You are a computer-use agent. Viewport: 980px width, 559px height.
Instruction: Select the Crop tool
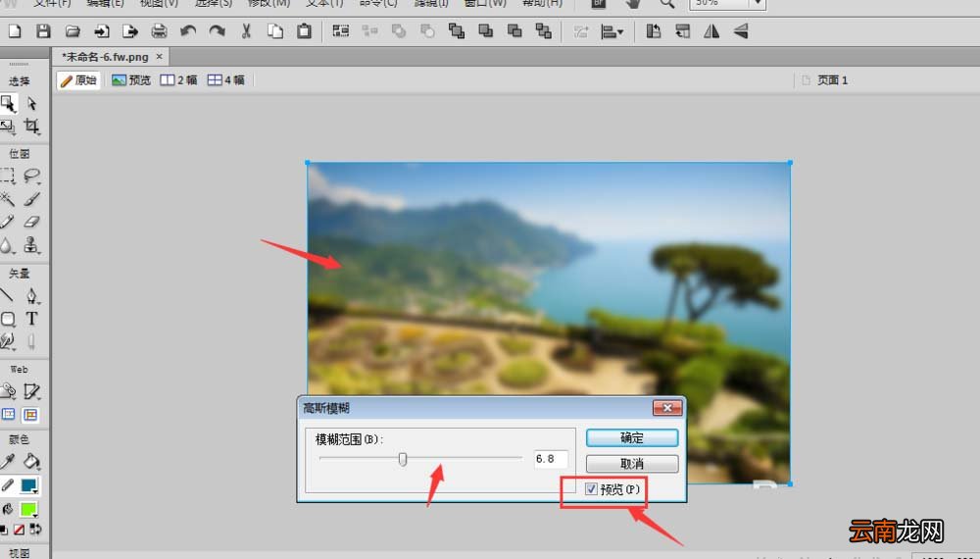pyautogui.click(x=31, y=127)
